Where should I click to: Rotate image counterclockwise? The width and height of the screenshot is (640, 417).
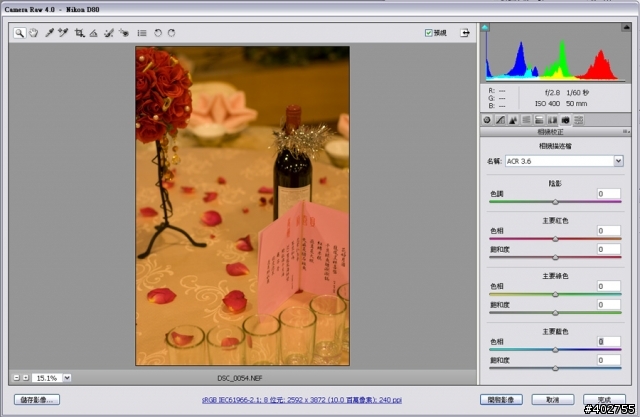point(158,32)
